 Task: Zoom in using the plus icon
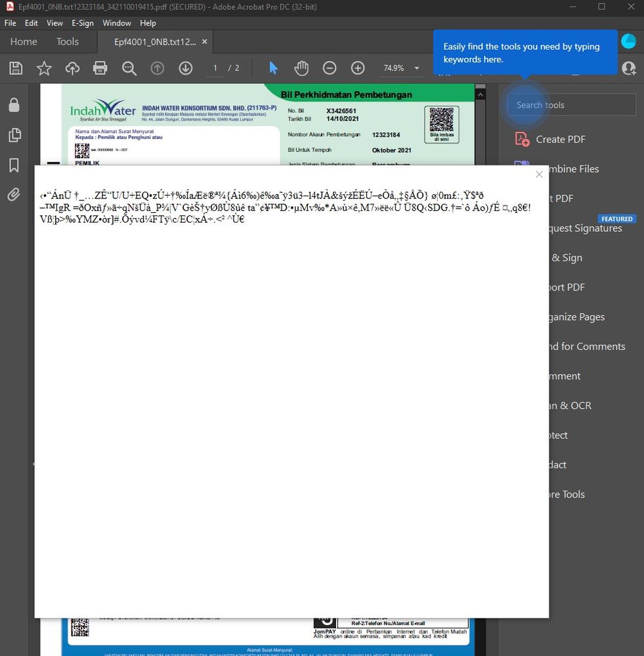[358, 68]
